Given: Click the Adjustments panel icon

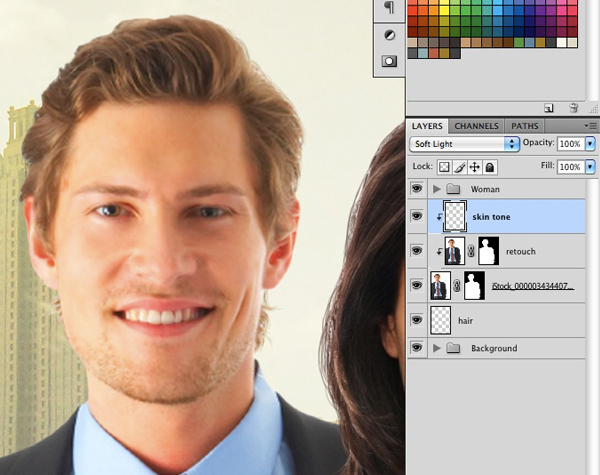Looking at the screenshot, I should point(389,35).
